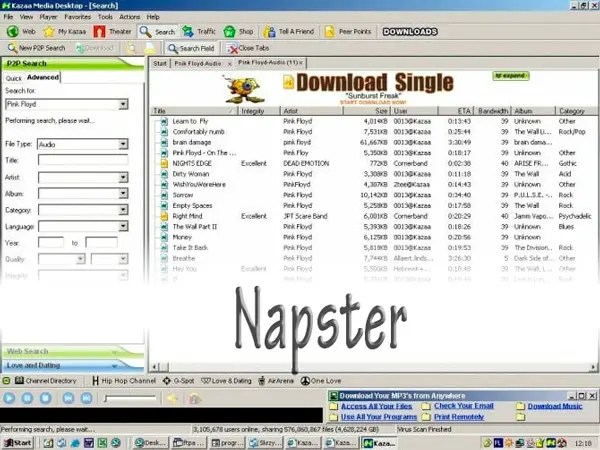This screenshot has height=450, width=600.
Task: Click the Search Field button
Action: tap(191, 48)
